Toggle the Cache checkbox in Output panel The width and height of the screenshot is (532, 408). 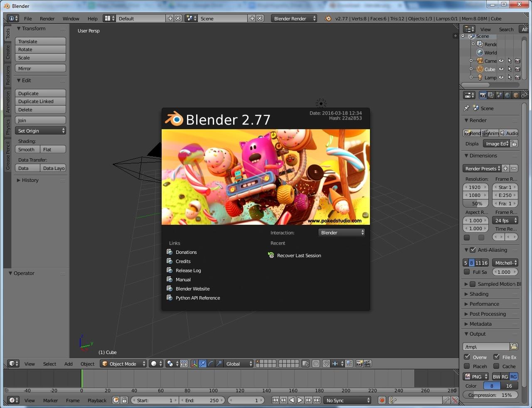point(495,366)
